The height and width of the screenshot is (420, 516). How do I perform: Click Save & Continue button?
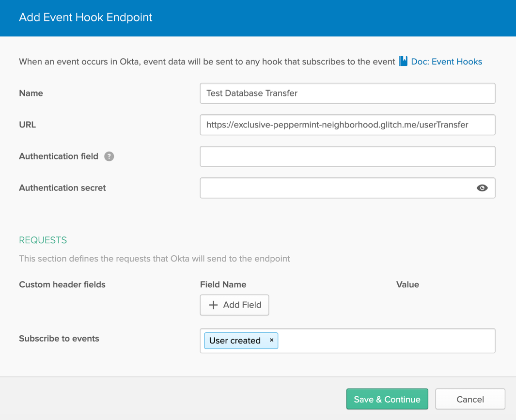point(387,399)
